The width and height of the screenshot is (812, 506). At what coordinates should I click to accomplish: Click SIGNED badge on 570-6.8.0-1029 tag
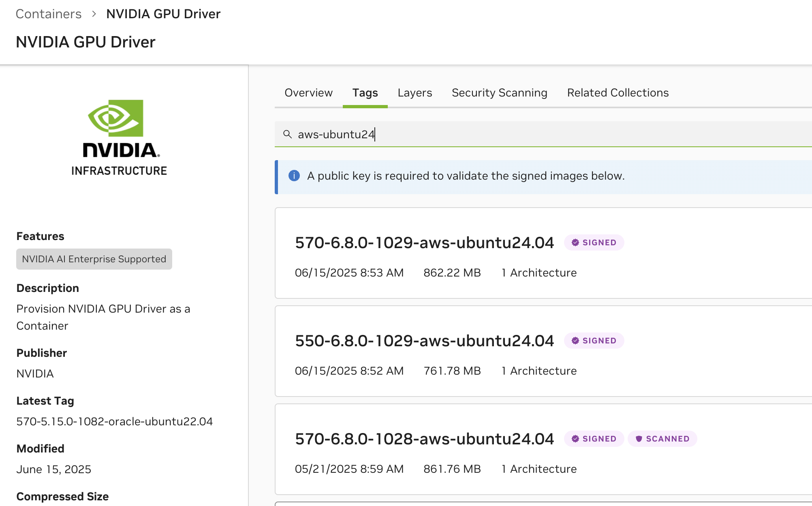point(594,242)
